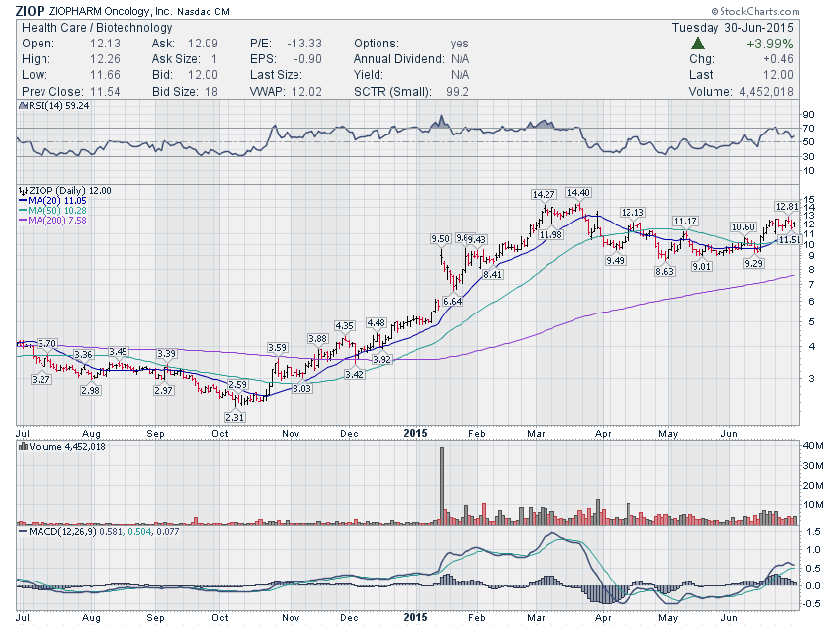Click the 9.50 price label on chart
The width and height of the screenshot is (840, 626).
click(x=440, y=239)
